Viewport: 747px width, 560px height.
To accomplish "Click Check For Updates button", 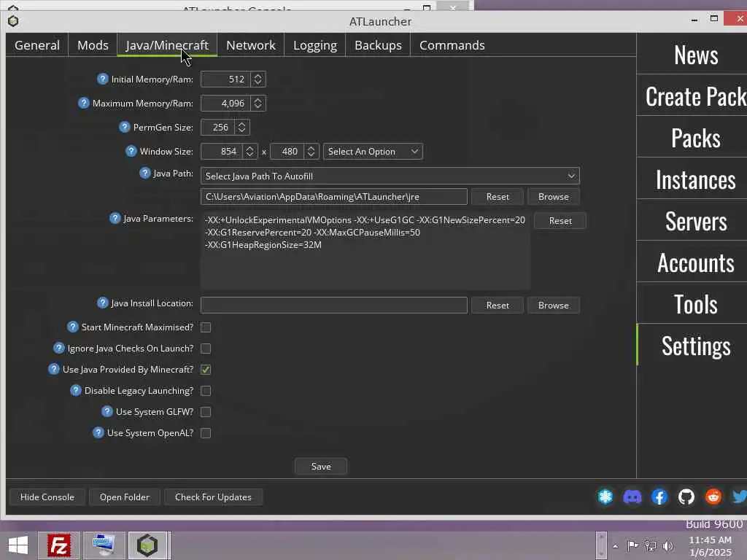I will pos(213,497).
